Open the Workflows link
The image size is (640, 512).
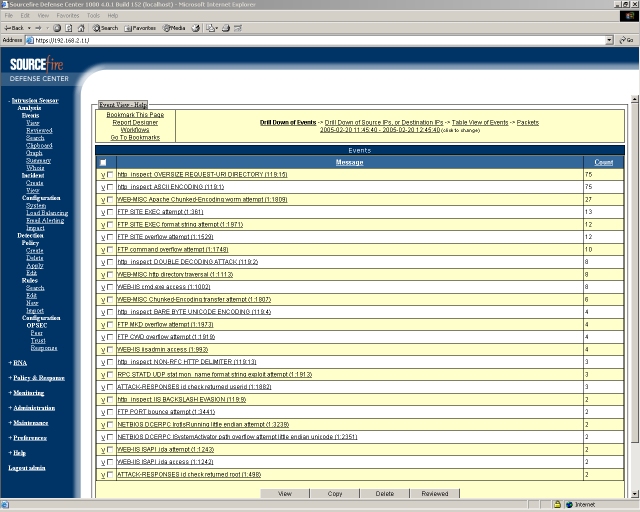click(135, 130)
